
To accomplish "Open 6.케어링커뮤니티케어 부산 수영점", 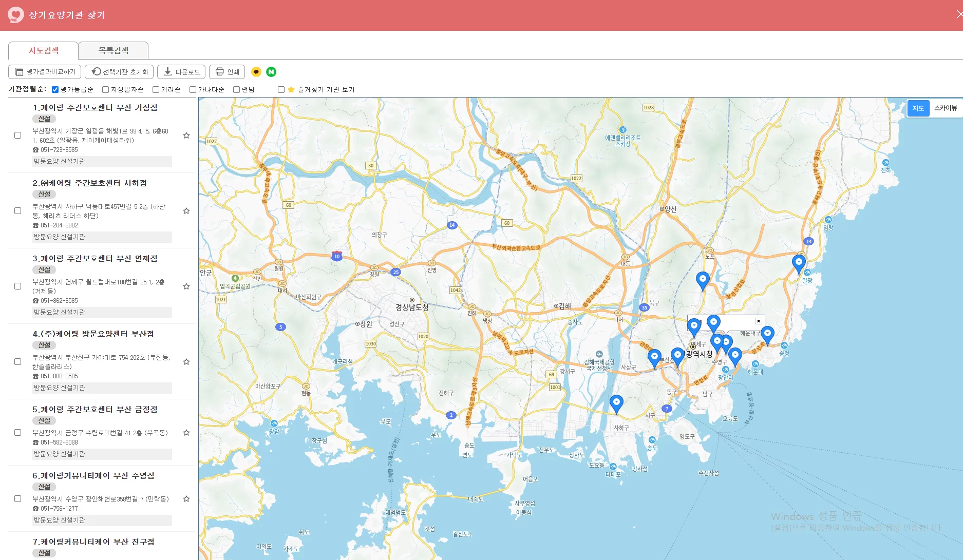I will point(93,476).
